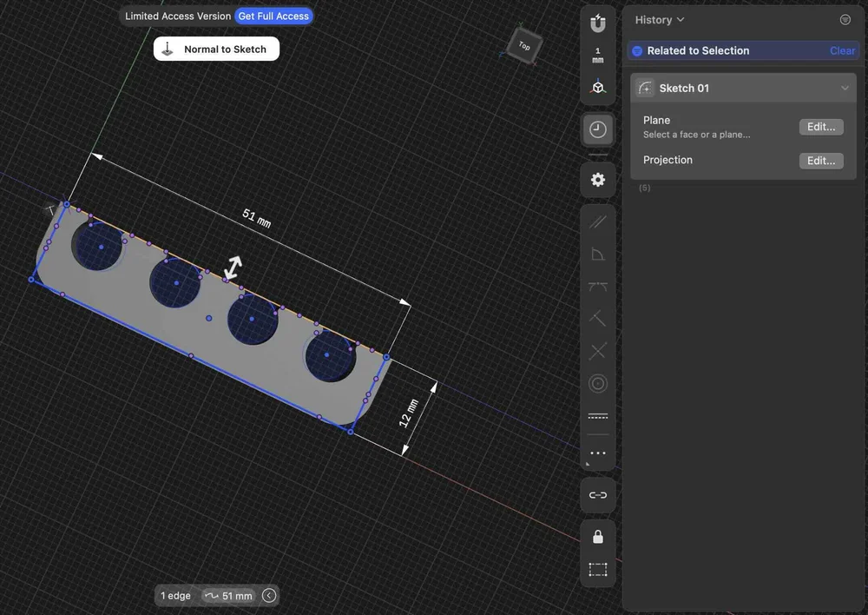Apply the concentric circles constraint
This screenshot has height=615, width=868.
pos(597,383)
